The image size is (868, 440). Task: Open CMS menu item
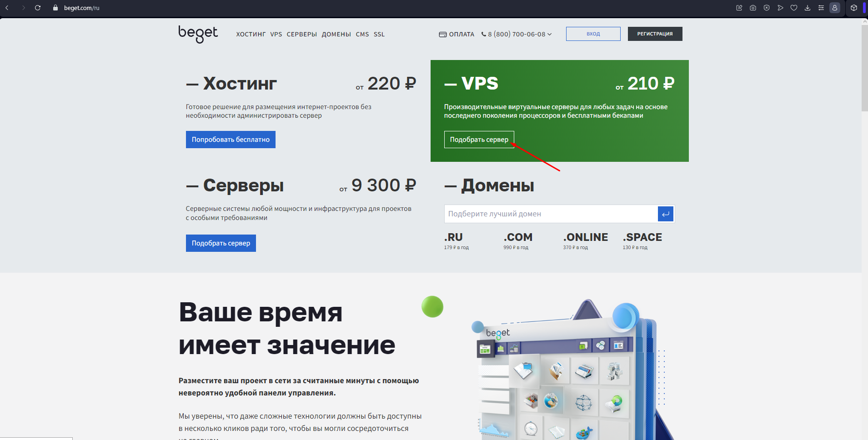click(362, 34)
